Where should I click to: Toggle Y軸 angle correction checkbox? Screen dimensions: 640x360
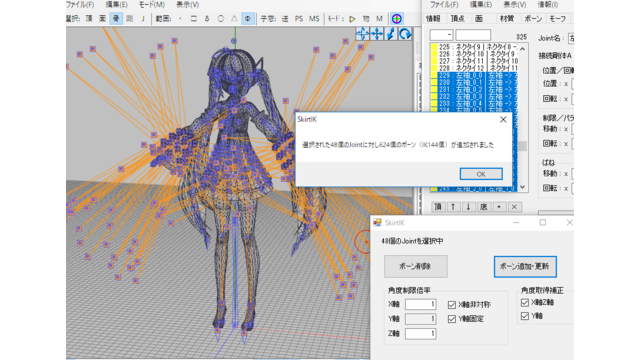pyautogui.click(x=525, y=316)
